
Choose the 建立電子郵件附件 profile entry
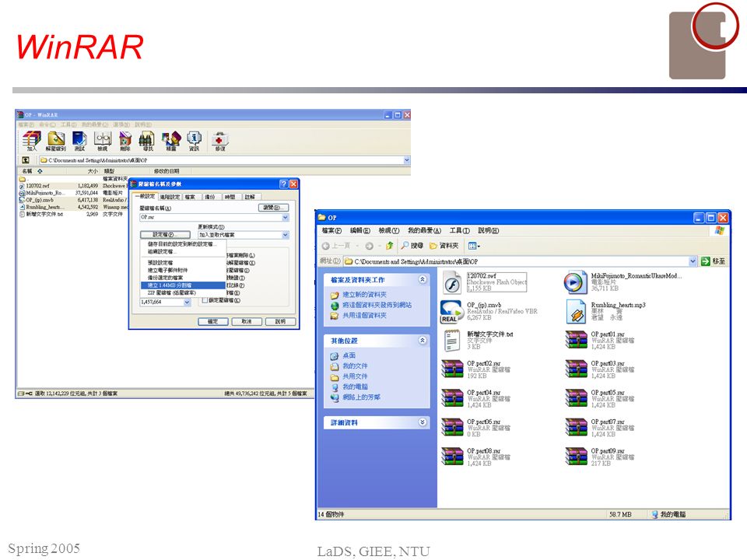coord(183,270)
